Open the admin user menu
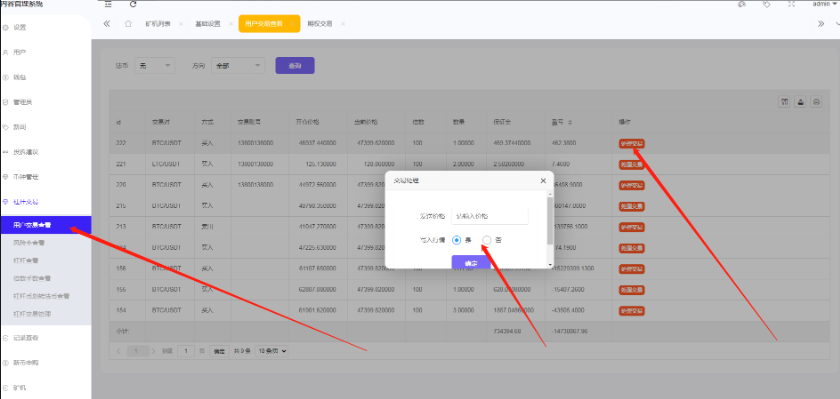 point(824,4)
